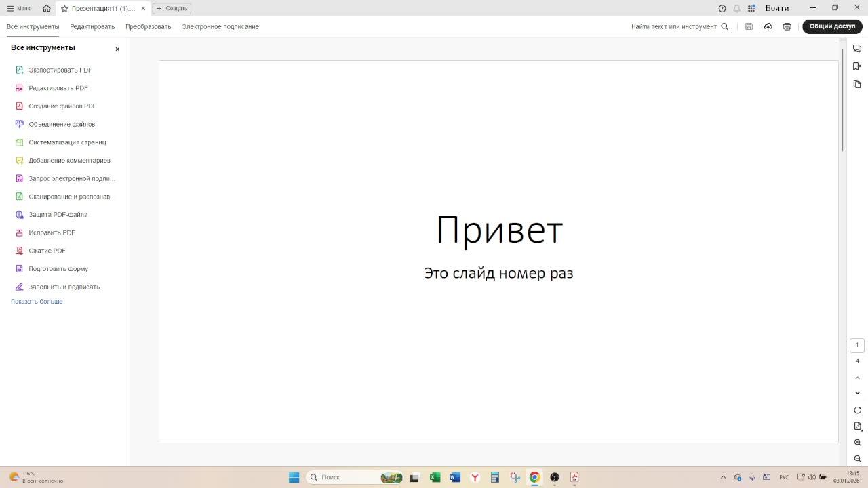The width and height of the screenshot is (868, 488).
Task: Open Yandex browser from the taskbar
Action: (475, 477)
